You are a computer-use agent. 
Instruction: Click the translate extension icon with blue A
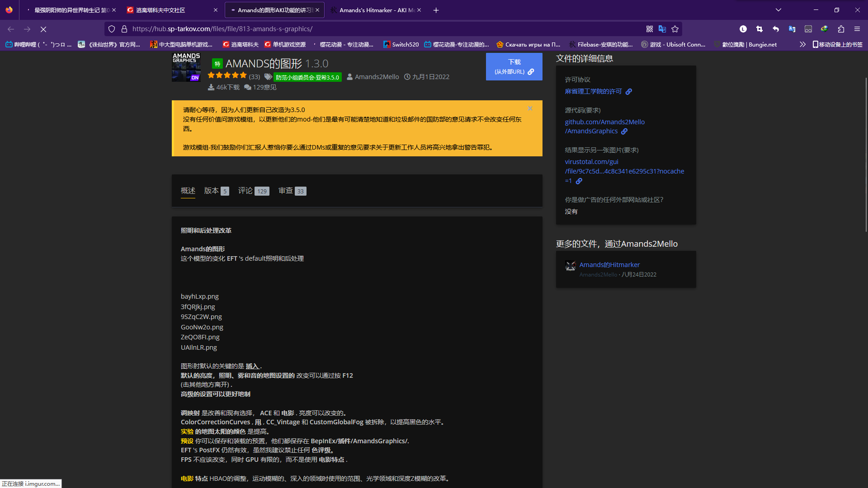(x=792, y=28)
